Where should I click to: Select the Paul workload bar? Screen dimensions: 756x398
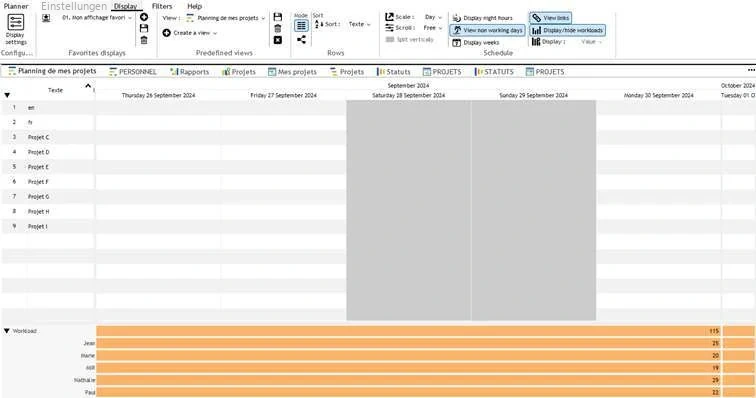pos(408,392)
